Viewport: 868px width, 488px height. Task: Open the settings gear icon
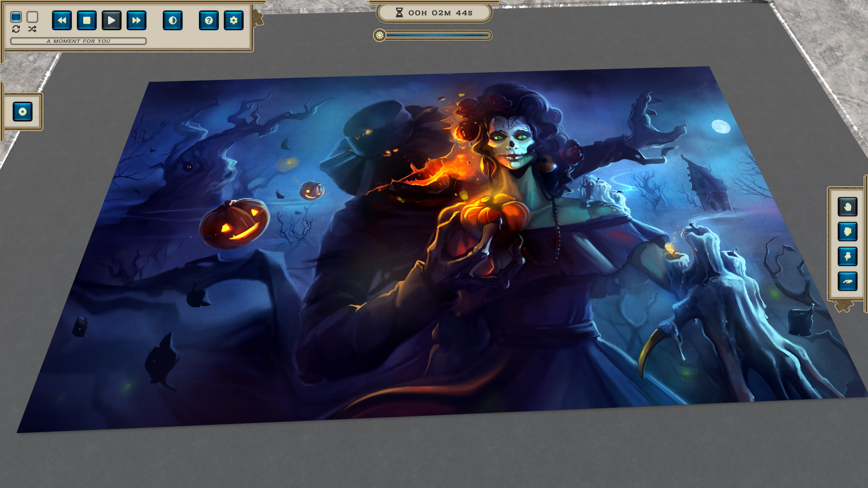pyautogui.click(x=234, y=20)
